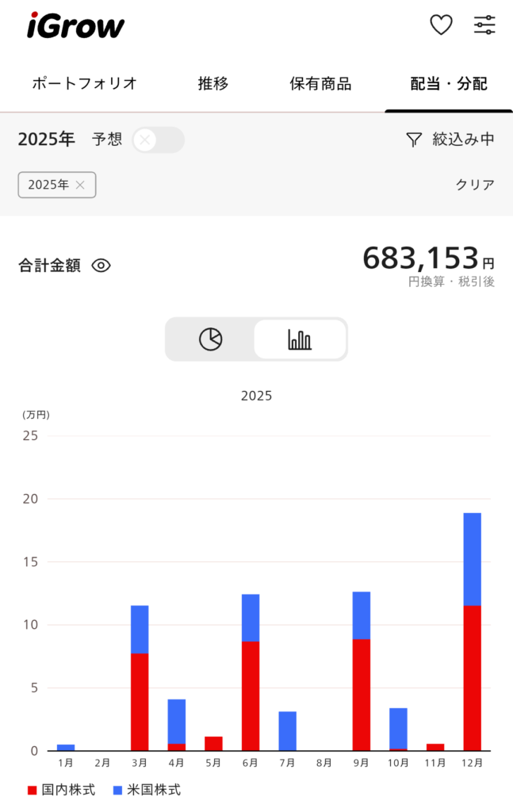The width and height of the screenshot is (513, 812).
Task: Click the December stacked bar
Action: (472, 631)
